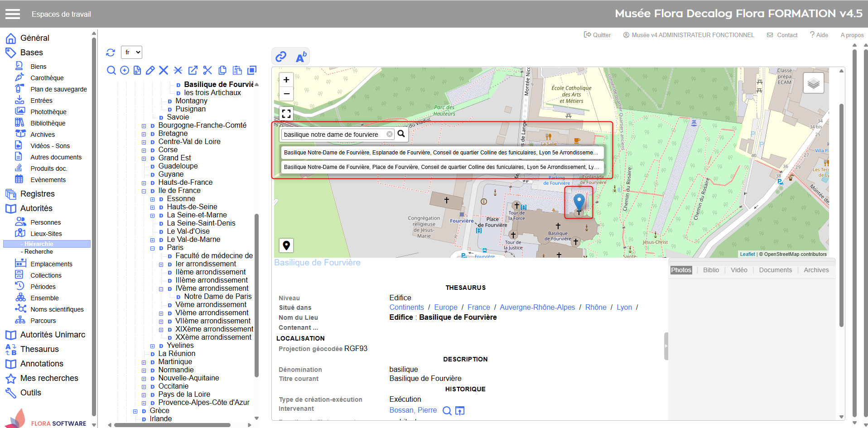Image resolution: width=868 pixels, height=428 pixels.
Task: Zoom in on the map
Action: 286,80
